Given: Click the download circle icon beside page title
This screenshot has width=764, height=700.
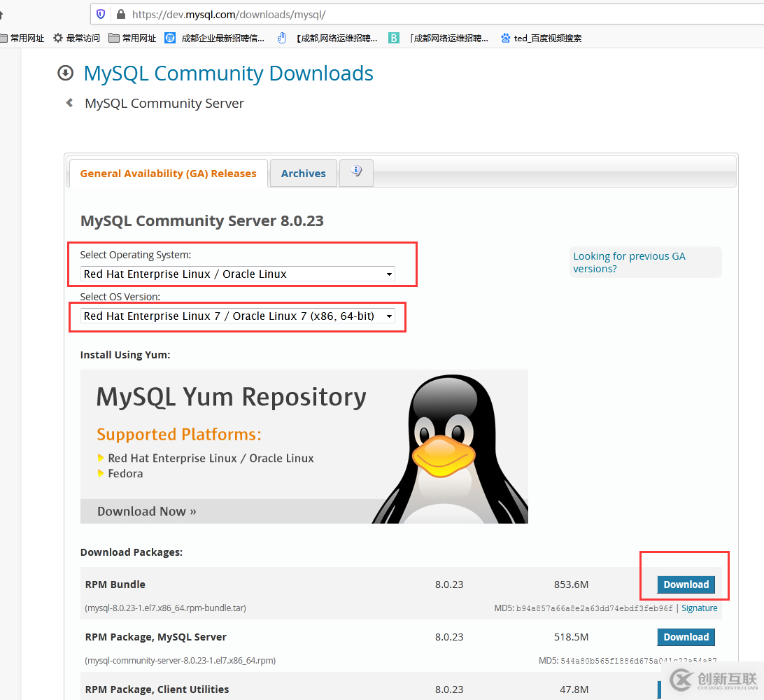Looking at the screenshot, I should coord(65,73).
